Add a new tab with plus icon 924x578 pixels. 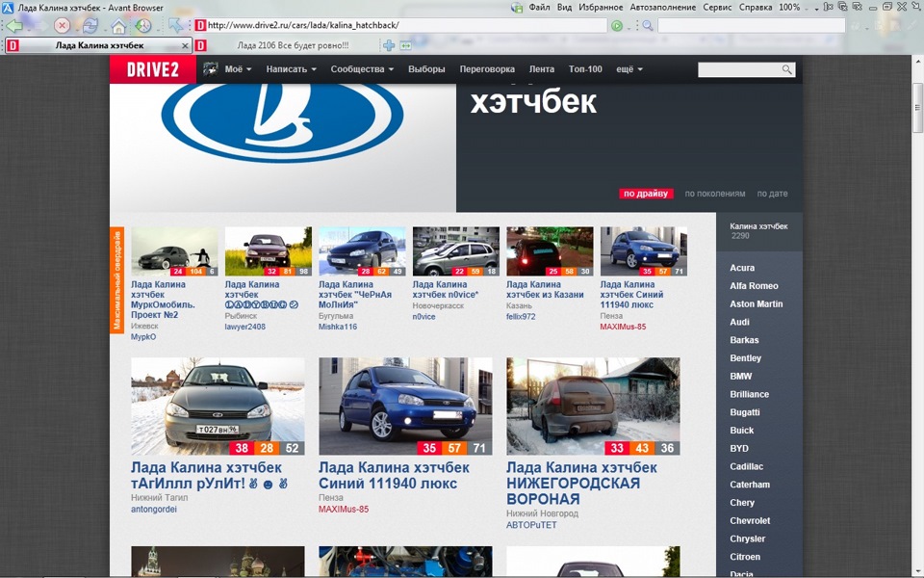pos(389,45)
